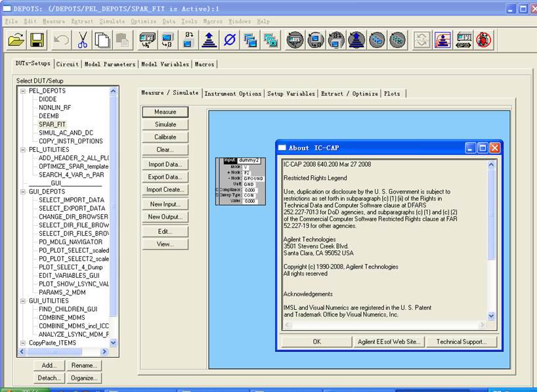Click the square measure setup toolbar icon
Screen dimensions: 537x392
(x=148, y=40)
